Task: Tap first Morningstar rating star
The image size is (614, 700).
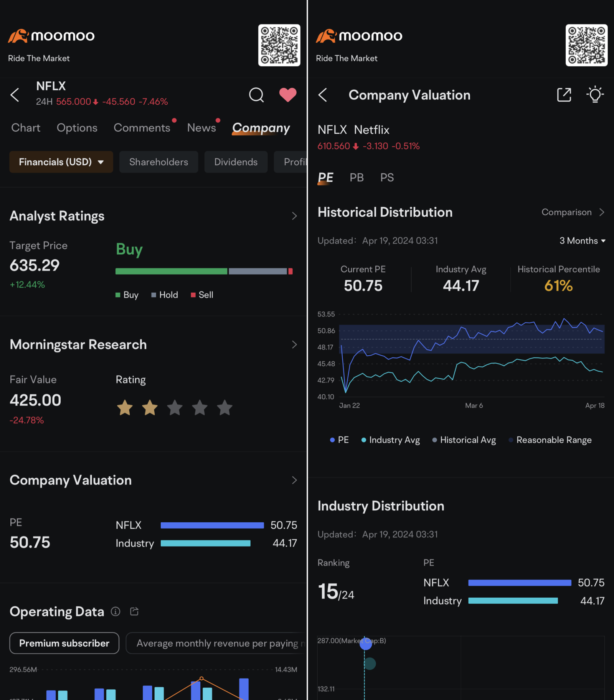Action: 125,407
